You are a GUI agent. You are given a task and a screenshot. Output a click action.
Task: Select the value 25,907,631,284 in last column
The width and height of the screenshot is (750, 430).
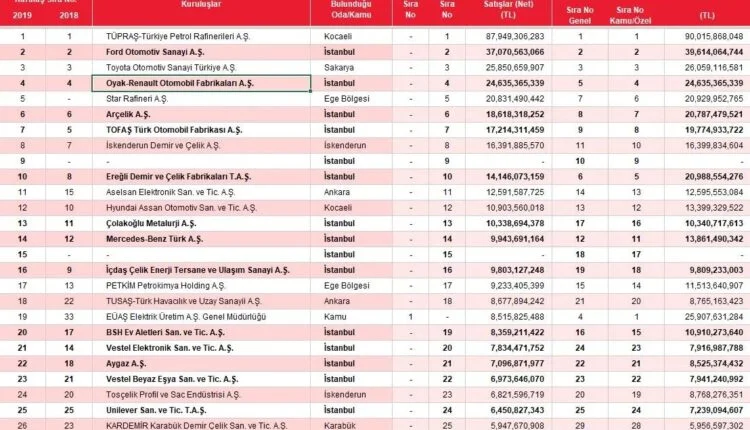point(714,317)
